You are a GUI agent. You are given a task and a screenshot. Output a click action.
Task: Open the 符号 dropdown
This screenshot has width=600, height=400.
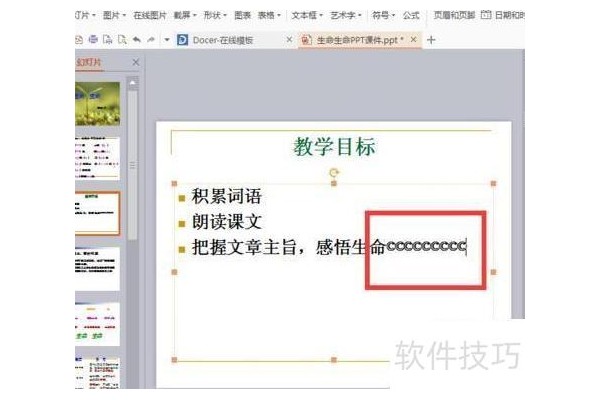coord(383,15)
